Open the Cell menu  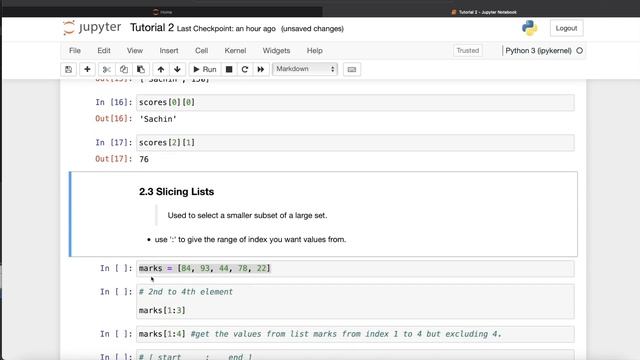pyautogui.click(x=202, y=51)
